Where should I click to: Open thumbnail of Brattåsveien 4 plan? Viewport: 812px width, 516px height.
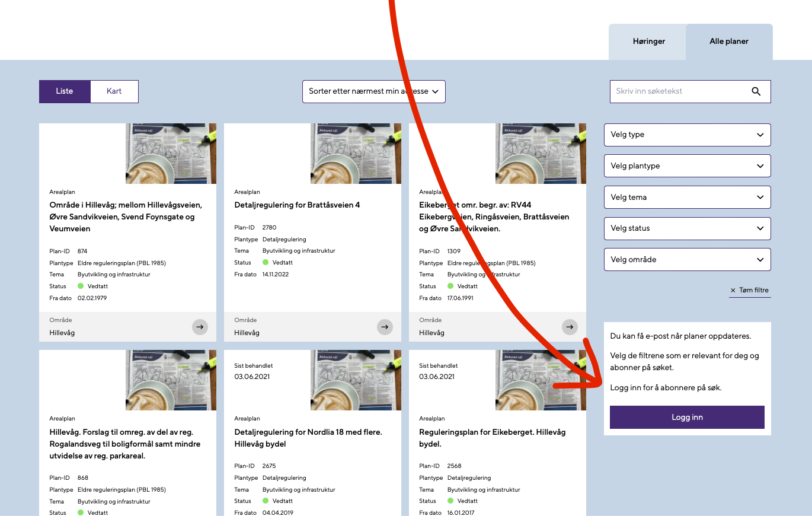(x=356, y=154)
